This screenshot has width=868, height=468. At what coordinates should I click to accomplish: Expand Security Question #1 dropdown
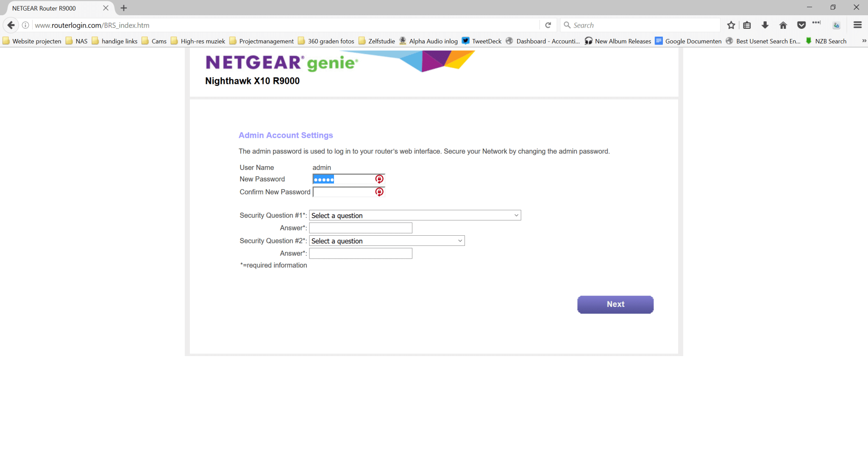pos(415,215)
